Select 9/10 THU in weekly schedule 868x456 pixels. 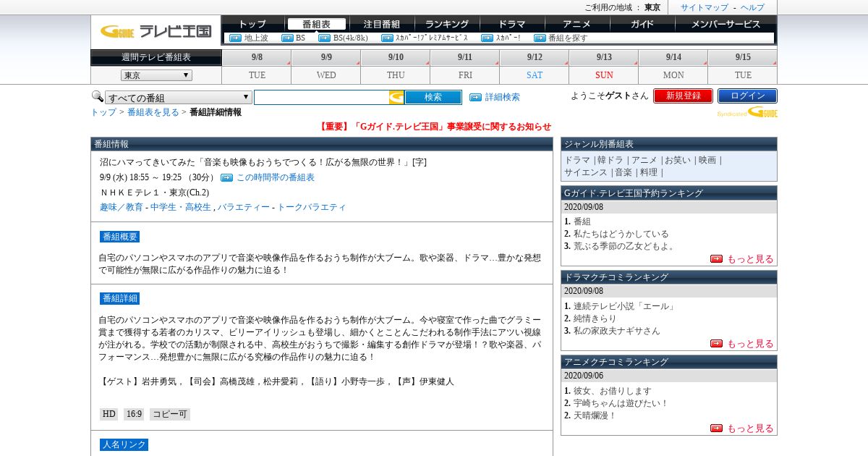[x=396, y=67]
